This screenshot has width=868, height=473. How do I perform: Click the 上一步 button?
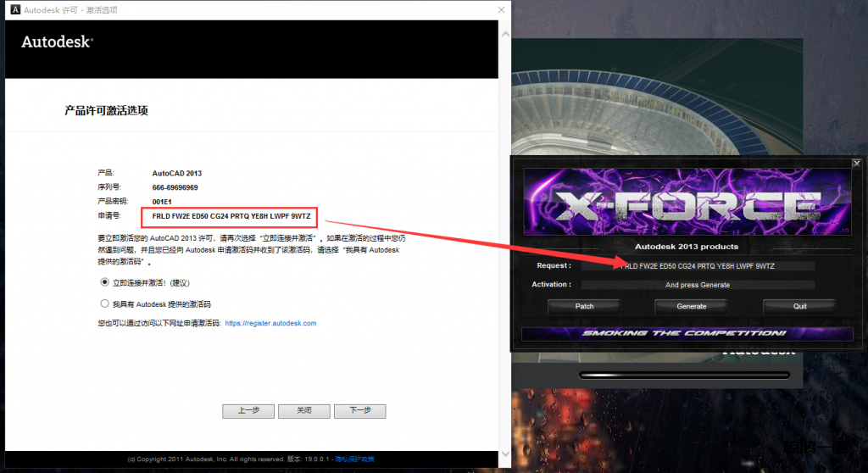pos(248,411)
